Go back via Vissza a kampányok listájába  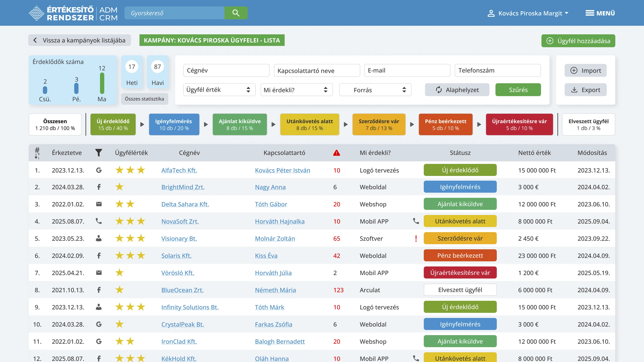(x=79, y=40)
